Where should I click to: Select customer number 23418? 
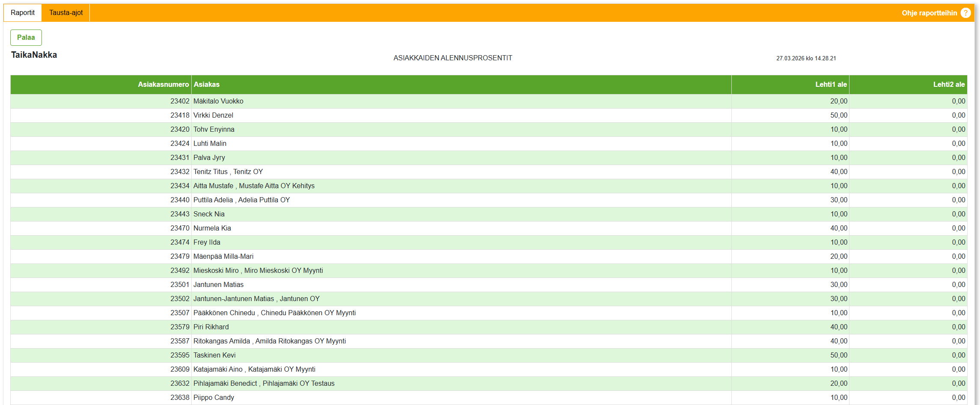click(x=180, y=115)
